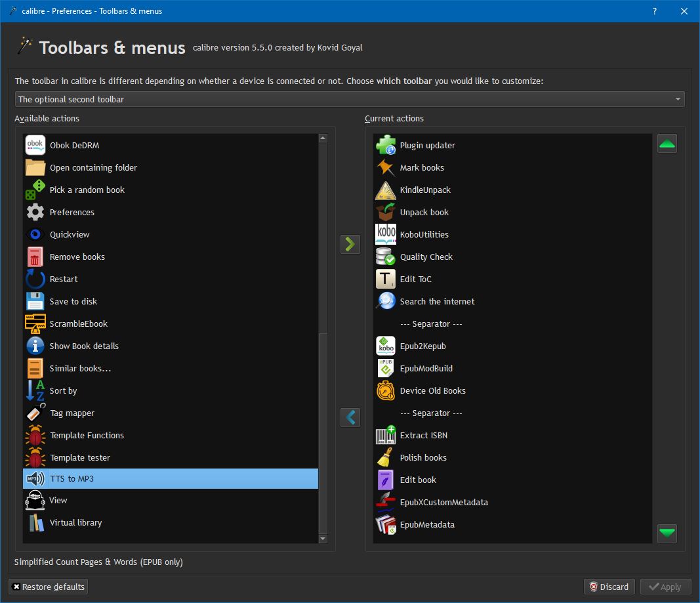Viewport: 700px width, 603px height.
Task: Click the TTS to MP3 speaker icon
Action: tap(35, 478)
